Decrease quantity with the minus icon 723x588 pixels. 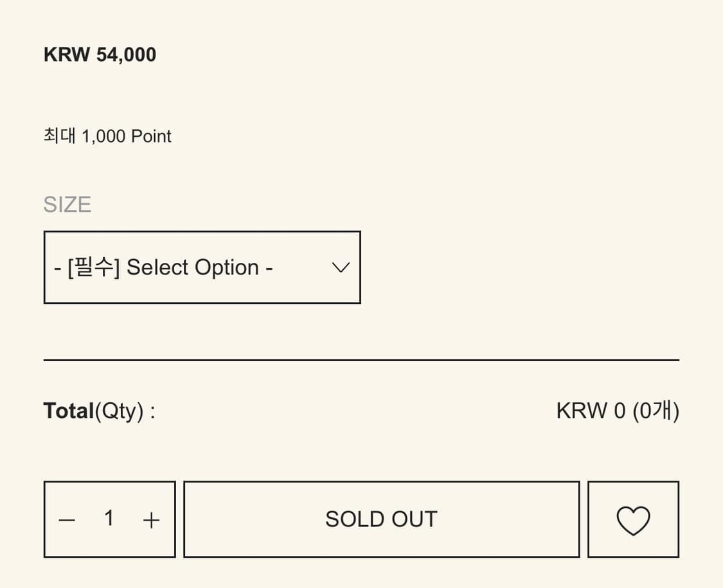[67, 520]
